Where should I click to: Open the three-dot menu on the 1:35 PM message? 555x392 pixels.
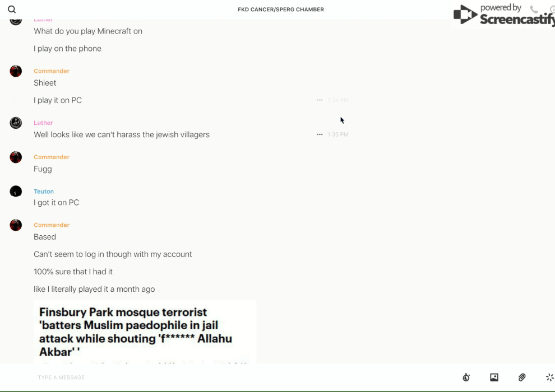point(320,134)
